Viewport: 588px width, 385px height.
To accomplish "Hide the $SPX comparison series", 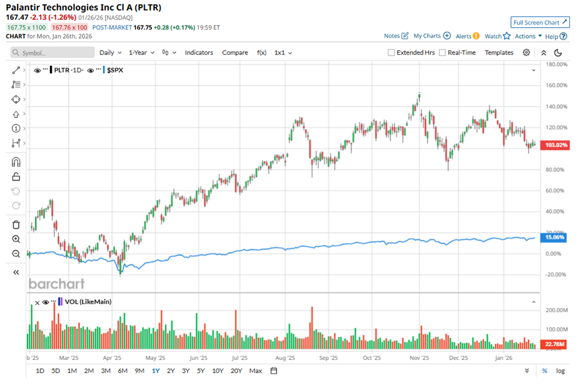I will pyautogui.click(x=91, y=71).
